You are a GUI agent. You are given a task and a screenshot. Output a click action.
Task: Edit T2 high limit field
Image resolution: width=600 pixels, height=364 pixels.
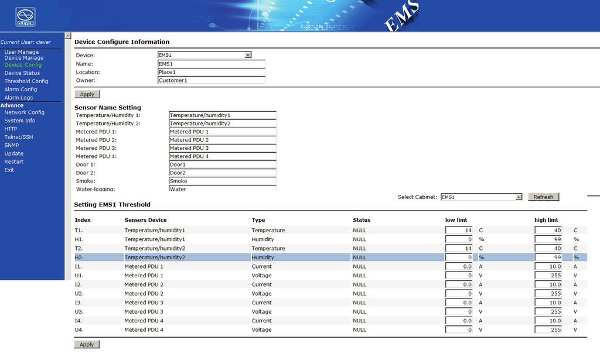tap(548, 248)
